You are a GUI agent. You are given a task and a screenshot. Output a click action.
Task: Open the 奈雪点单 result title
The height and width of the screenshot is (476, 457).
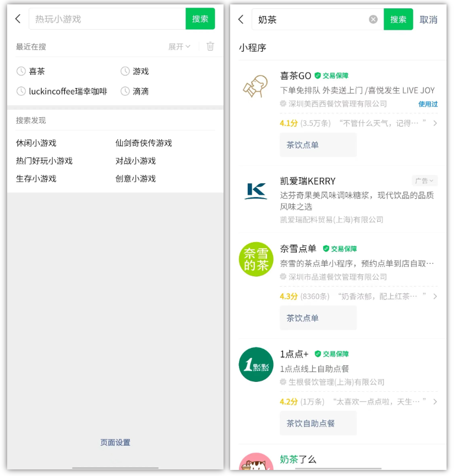tap(298, 249)
